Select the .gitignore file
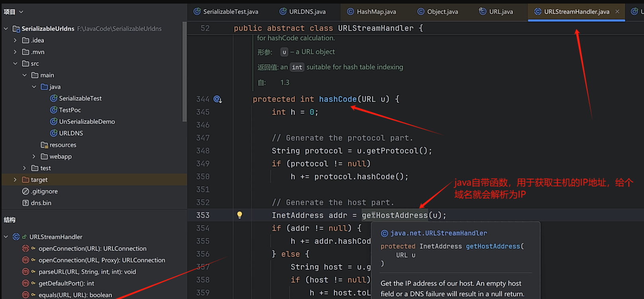Image resolution: width=644 pixels, height=299 pixels. click(x=44, y=191)
